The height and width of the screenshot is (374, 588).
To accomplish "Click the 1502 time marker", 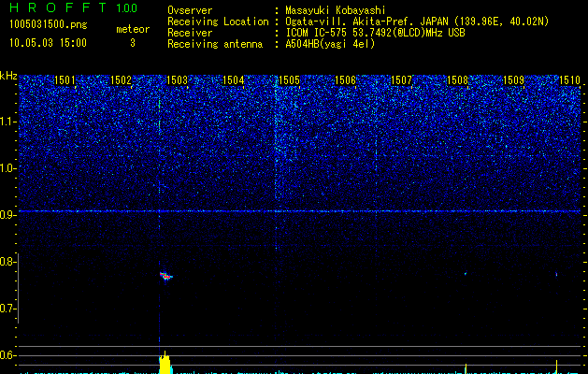I will coord(121,80).
